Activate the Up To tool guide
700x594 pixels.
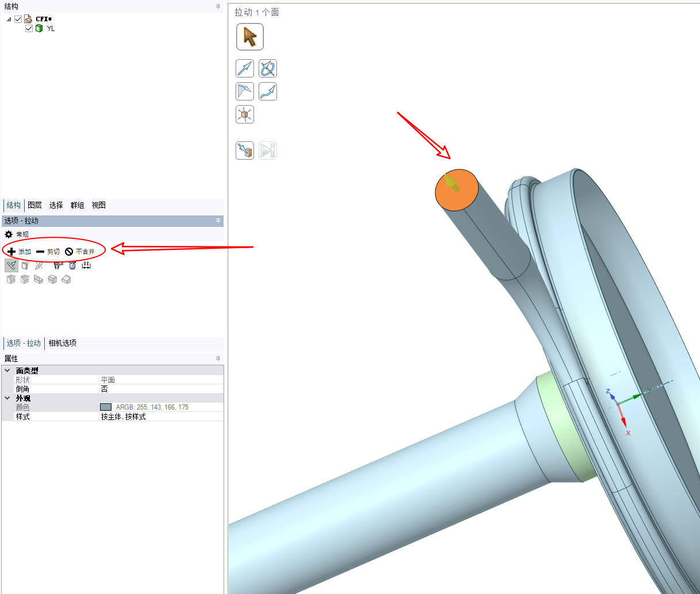[x=245, y=151]
